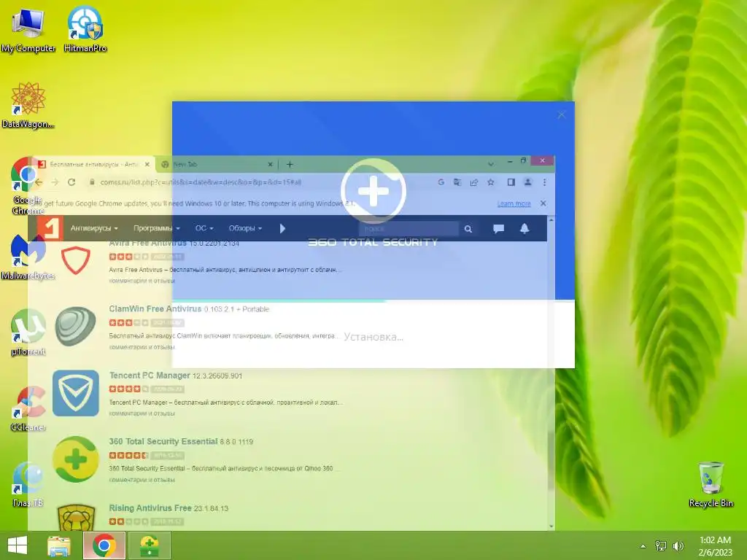Viewport: 747px width, 560px height.
Task: Open the µTorrent desktop shortcut
Action: click(28, 332)
